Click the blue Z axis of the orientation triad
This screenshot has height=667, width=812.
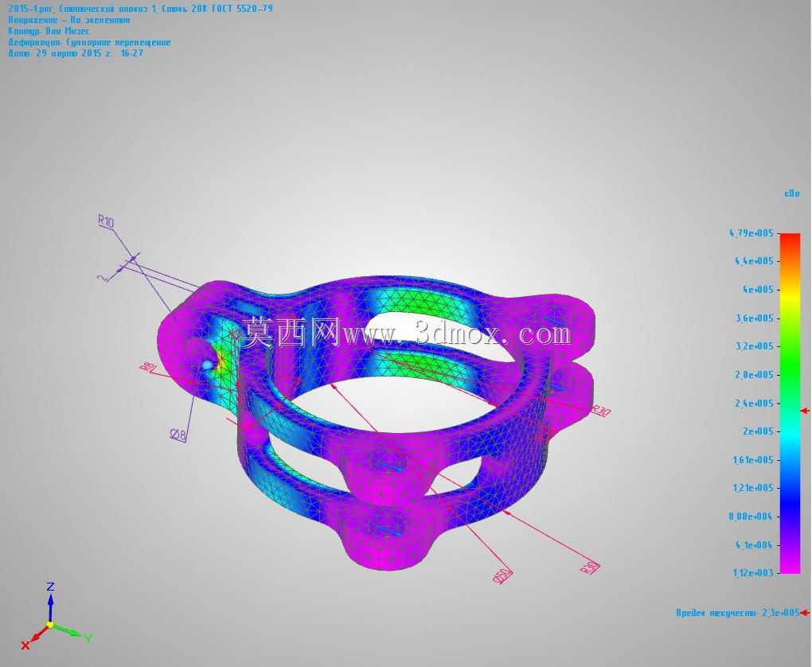pyautogui.click(x=51, y=608)
